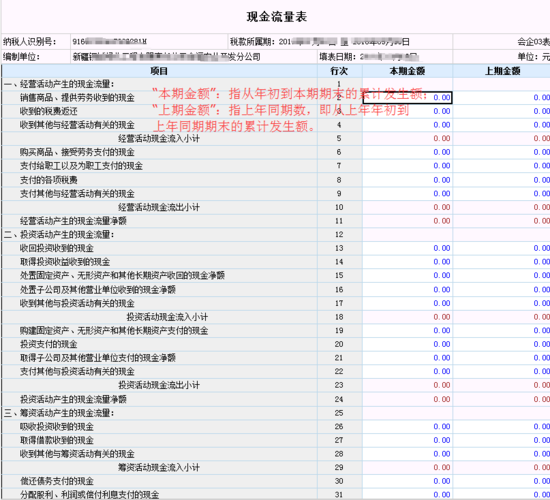
Task: Click the 编制单位 company name field
Action: [194, 57]
